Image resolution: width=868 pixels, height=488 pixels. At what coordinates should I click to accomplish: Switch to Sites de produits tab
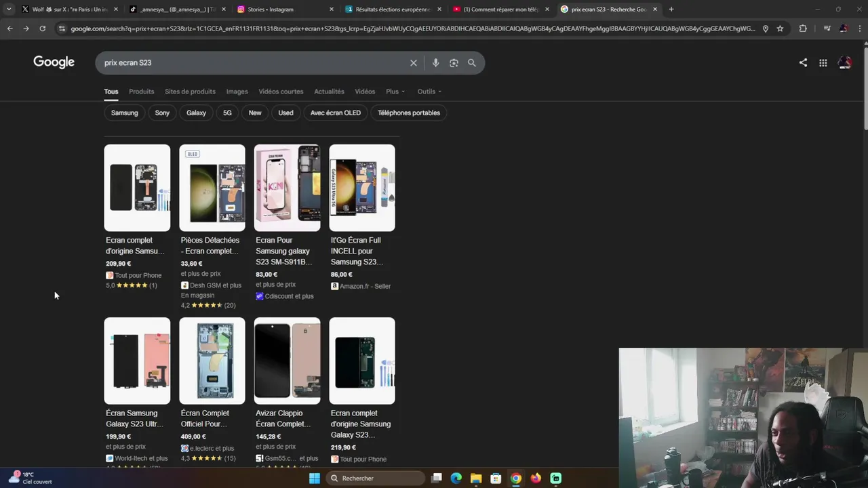click(190, 91)
